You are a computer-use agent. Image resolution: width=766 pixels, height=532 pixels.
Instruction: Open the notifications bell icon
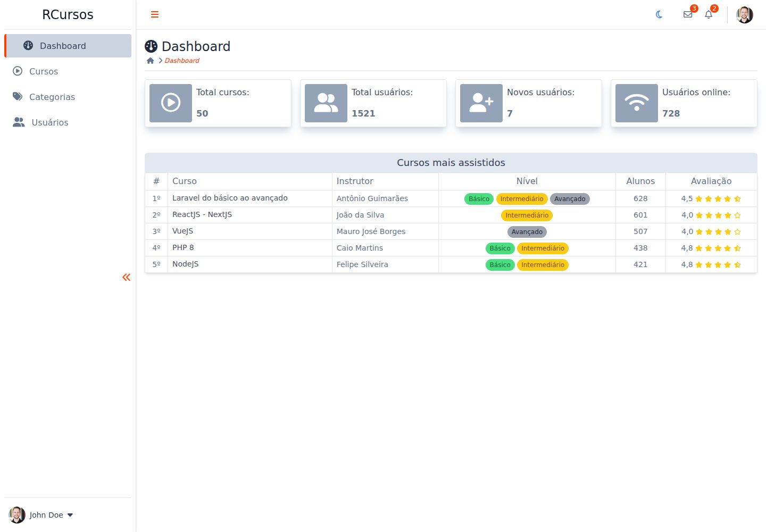point(709,14)
